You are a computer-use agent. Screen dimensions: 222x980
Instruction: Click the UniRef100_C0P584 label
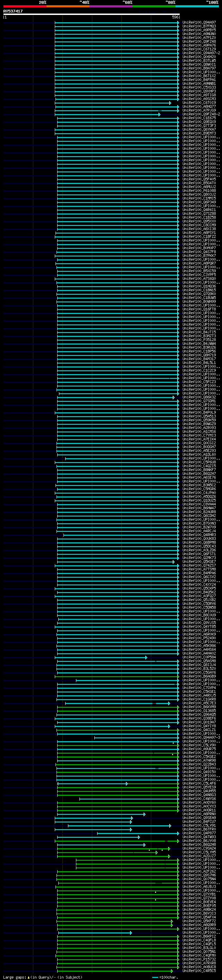[x=199, y=657]
